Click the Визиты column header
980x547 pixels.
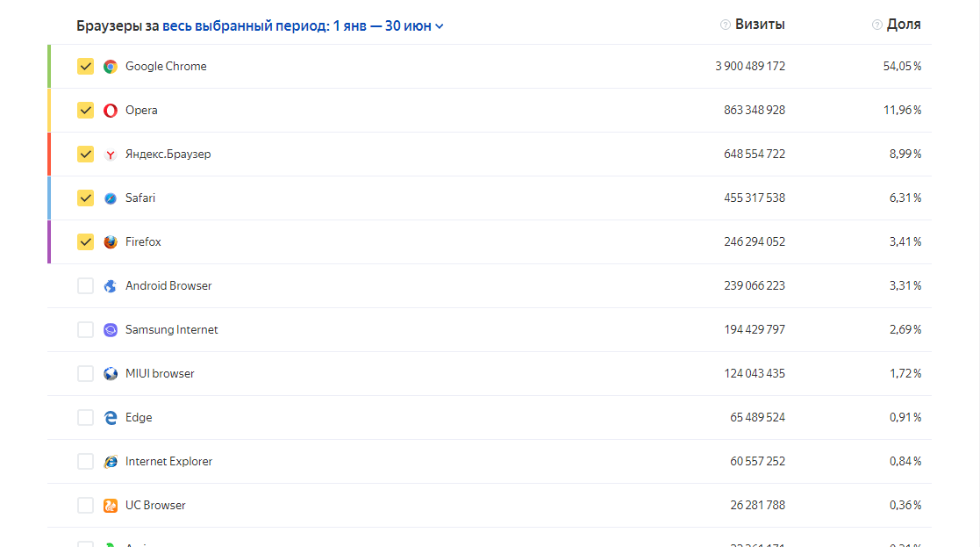point(760,25)
